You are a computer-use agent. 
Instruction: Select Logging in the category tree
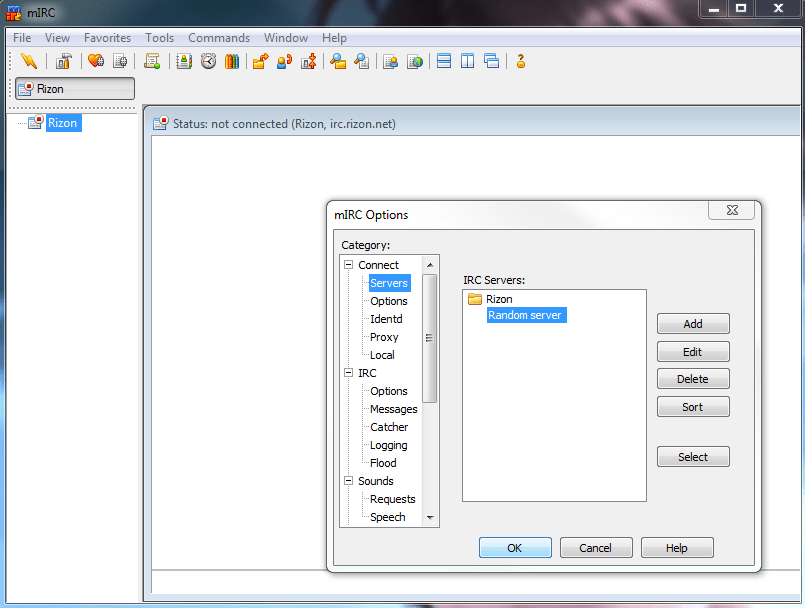tap(389, 445)
